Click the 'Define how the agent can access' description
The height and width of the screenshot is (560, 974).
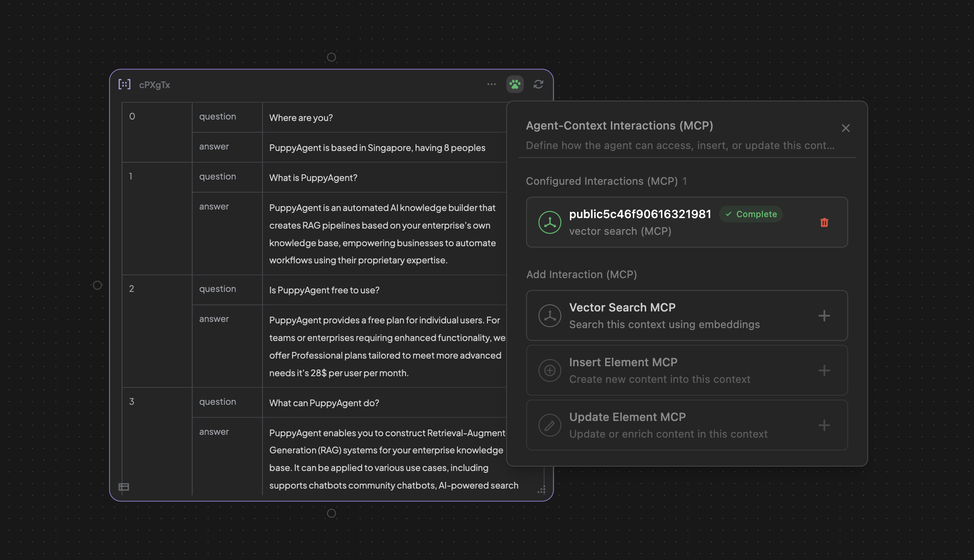click(x=680, y=146)
